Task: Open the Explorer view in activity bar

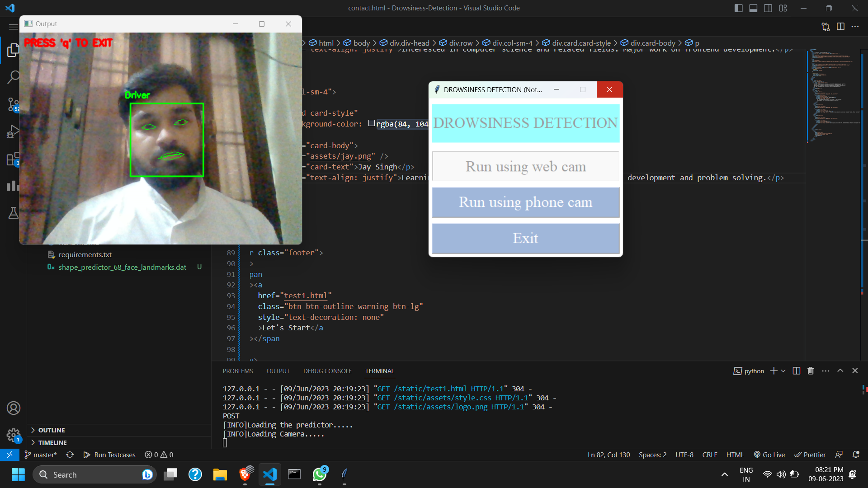Action: pos(13,50)
